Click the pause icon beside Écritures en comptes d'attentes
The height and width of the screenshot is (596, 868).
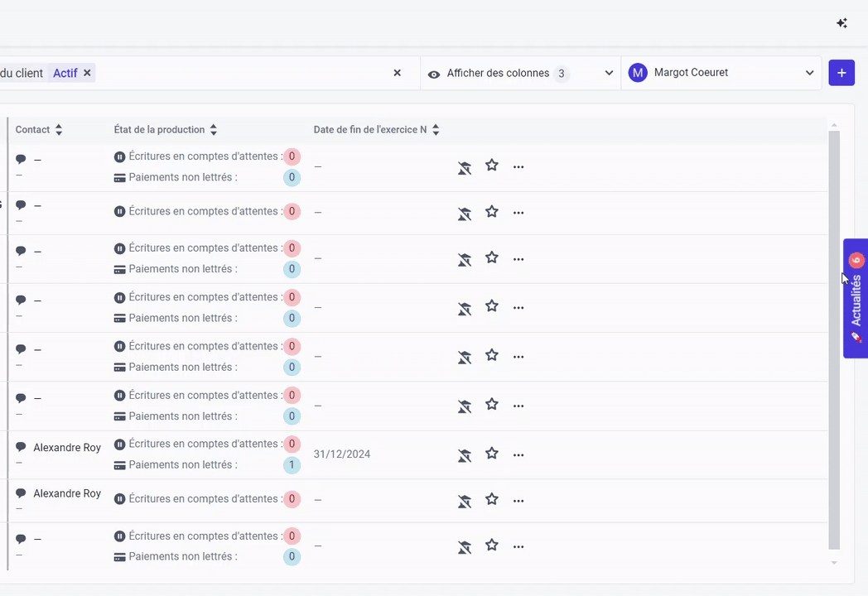coord(119,156)
